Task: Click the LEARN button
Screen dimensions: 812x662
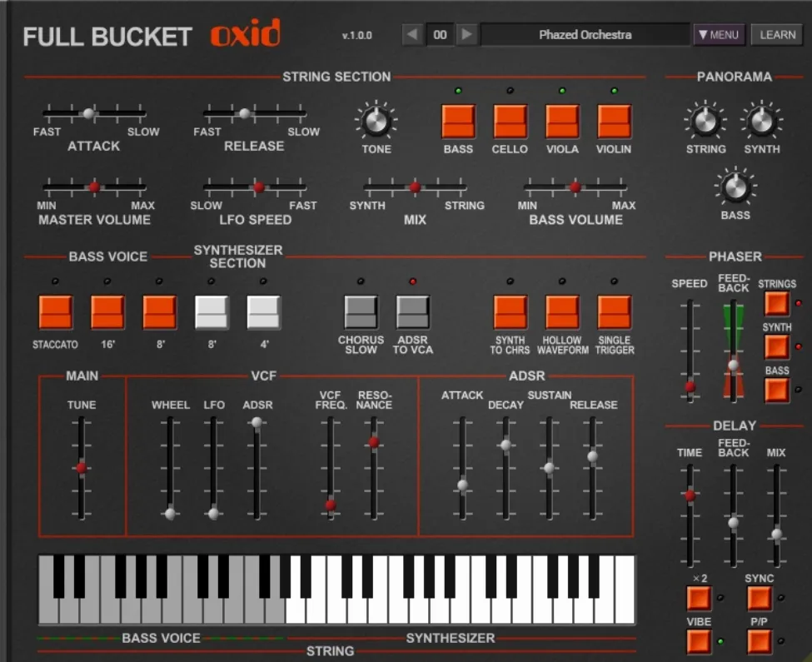Action: tap(777, 35)
